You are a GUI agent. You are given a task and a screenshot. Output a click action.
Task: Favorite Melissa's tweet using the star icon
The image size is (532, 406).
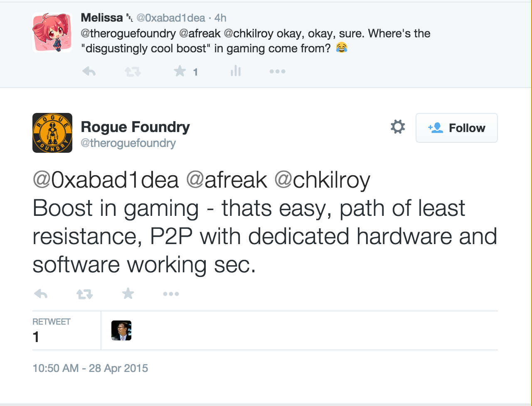point(180,71)
